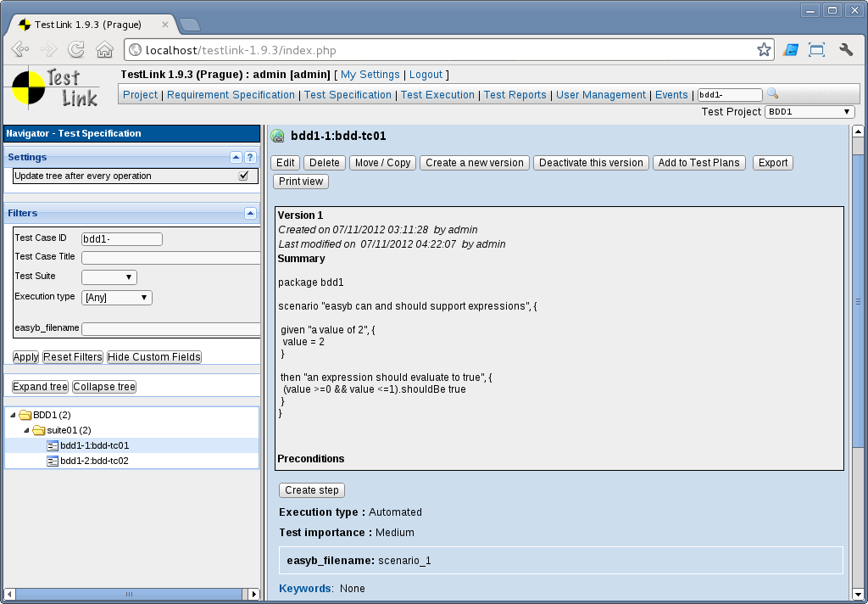Image resolution: width=868 pixels, height=604 pixels.
Task: Open the Execution type dropdown
Action: click(116, 297)
